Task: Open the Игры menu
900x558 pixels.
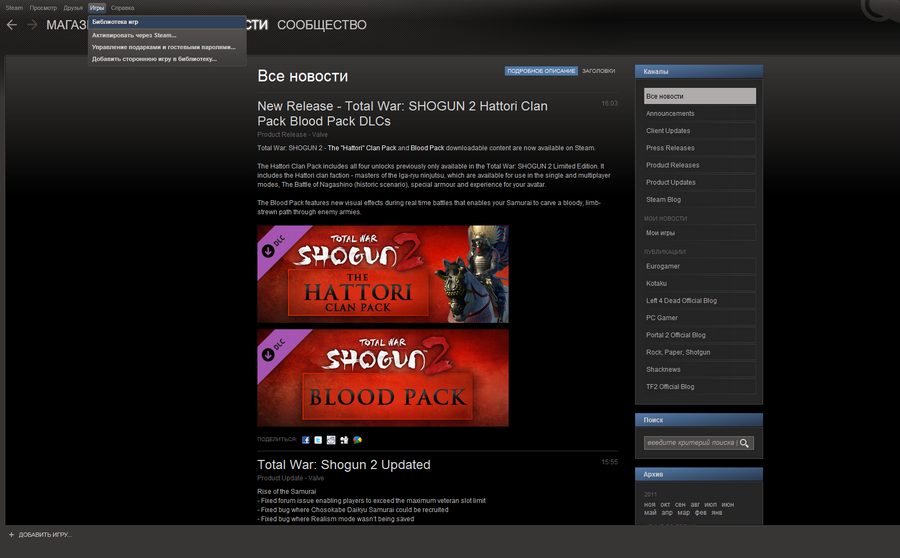Action: point(97,8)
